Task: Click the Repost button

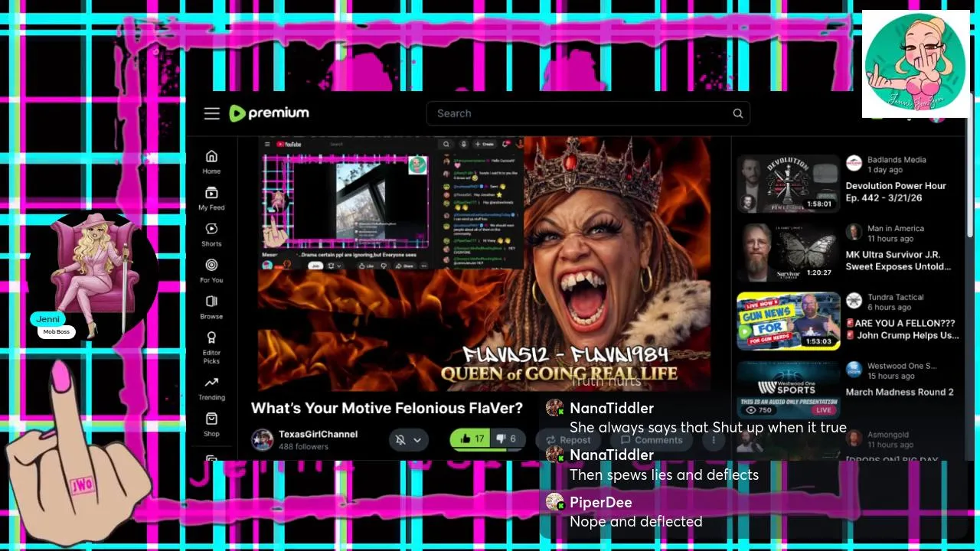Action: [568, 440]
